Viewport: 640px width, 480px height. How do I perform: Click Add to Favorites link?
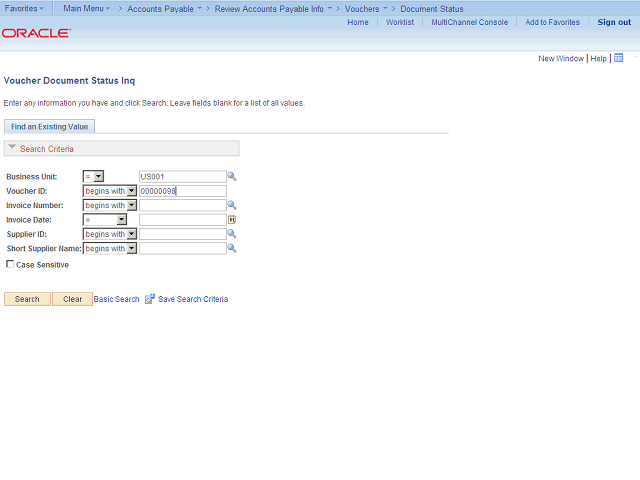(553, 22)
